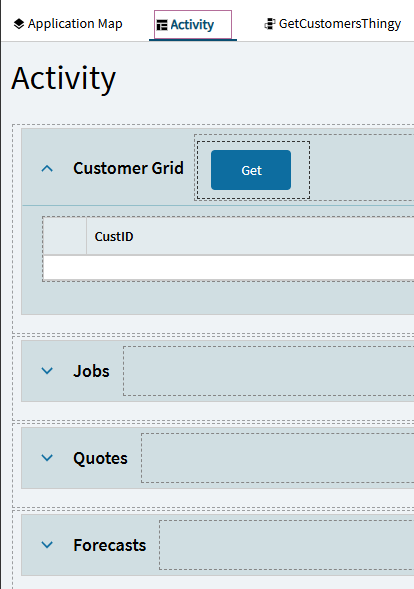Screen dimensions: 414x589
Task: Click the blank row-selector header cell
Action: [65, 236]
